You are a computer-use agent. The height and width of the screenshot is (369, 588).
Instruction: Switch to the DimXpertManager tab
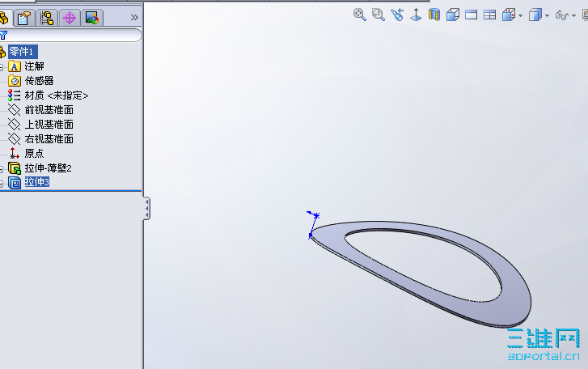(70, 18)
